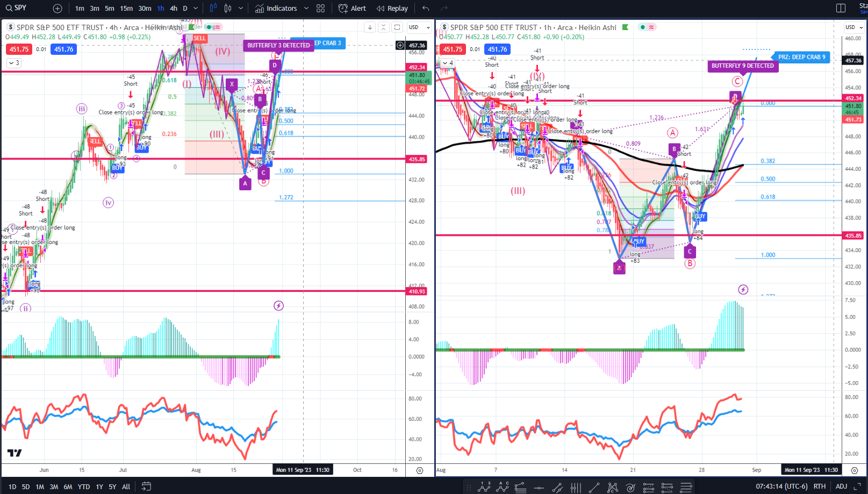Select the 1M date range

[40, 487]
